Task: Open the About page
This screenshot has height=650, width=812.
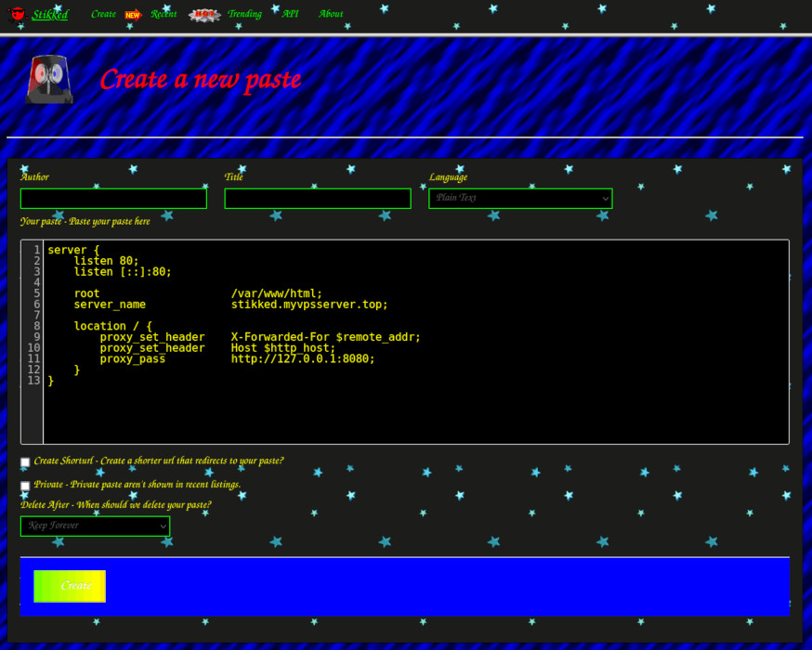Action: point(330,14)
